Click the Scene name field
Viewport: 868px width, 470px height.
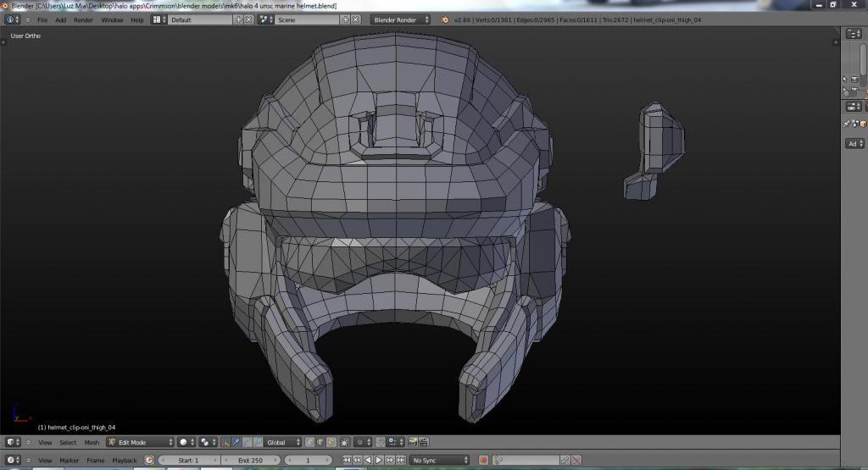click(307, 20)
